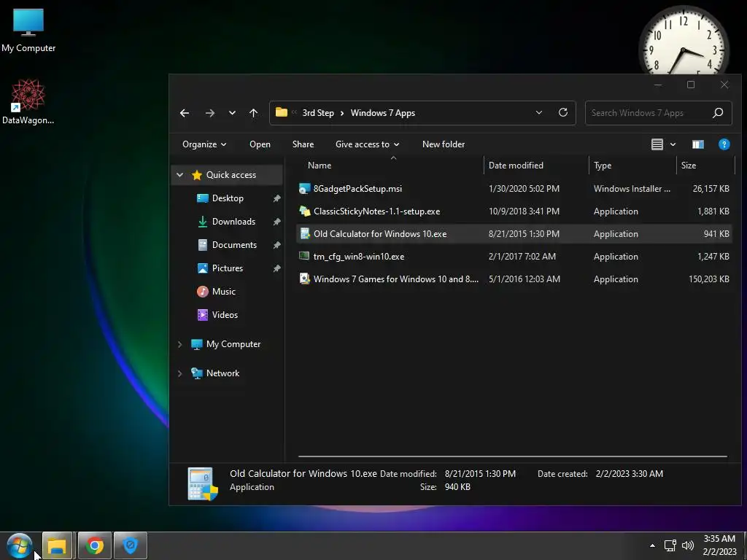The width and height of the screenshot is (747, 560).
Task: Open the blue shield app on taskbar
Action: pyautogui.click(x=131, y=545)
